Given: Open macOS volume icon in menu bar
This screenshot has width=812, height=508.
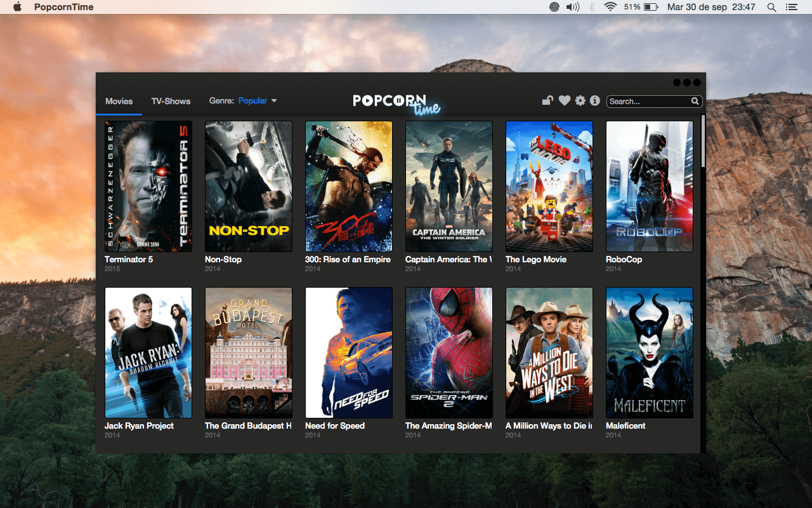Looking at the screenshot, I should tap(572, 7).
